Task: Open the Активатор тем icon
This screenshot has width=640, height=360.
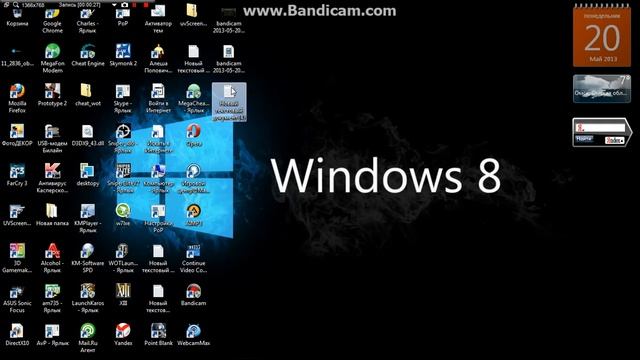Action: tap(158, 20)
